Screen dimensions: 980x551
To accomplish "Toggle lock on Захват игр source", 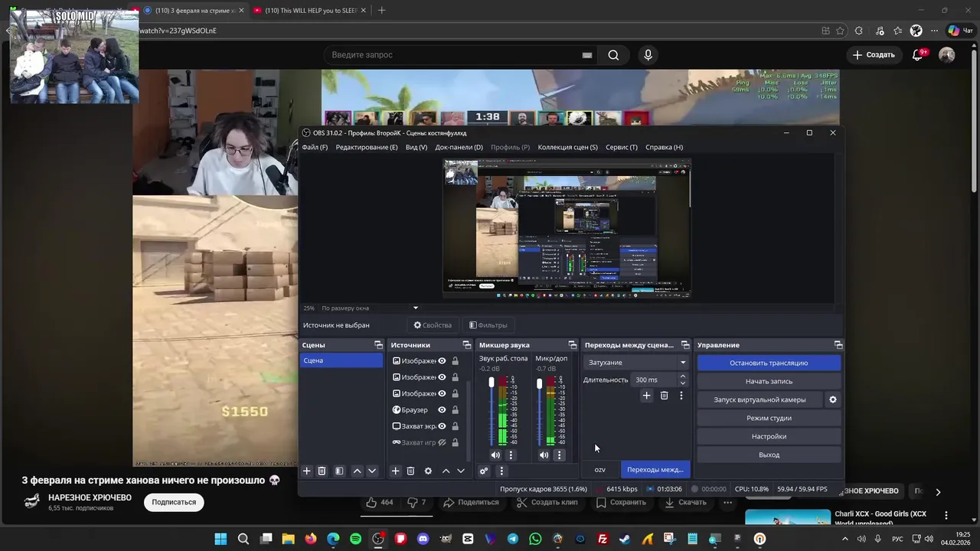I will [456, 442].
